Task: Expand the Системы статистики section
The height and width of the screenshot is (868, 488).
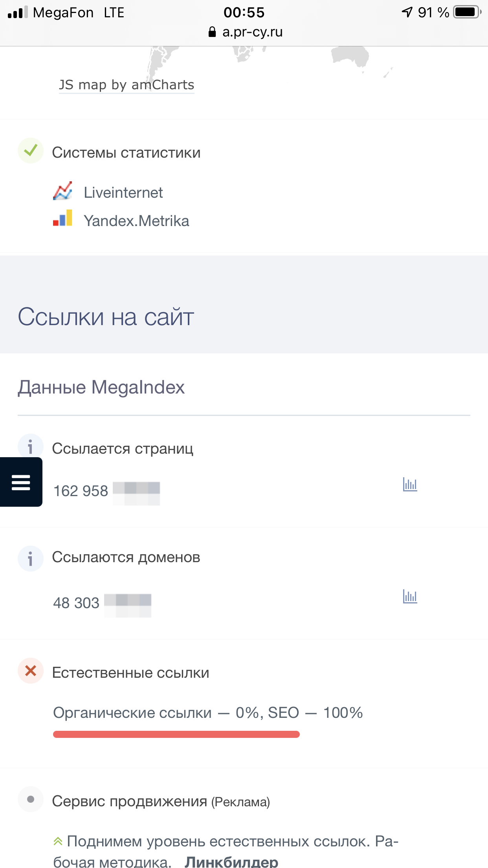Action: (126, 153)
